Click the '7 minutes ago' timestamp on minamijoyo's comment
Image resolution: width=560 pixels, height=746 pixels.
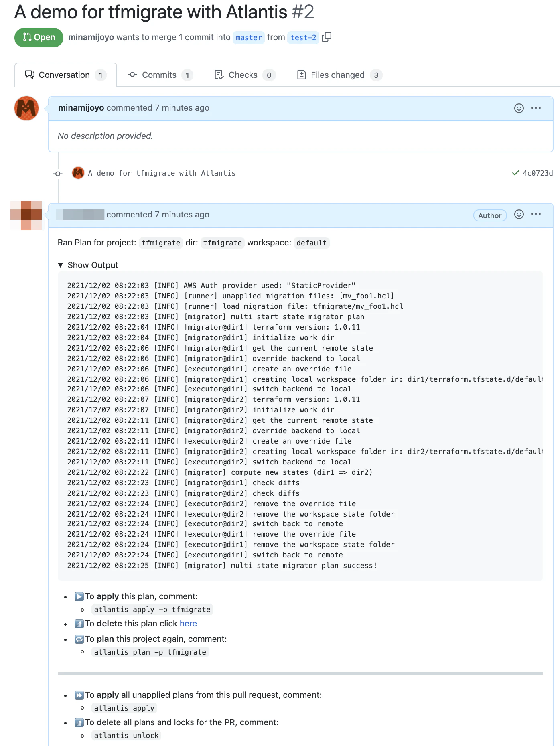click(182, 108)
